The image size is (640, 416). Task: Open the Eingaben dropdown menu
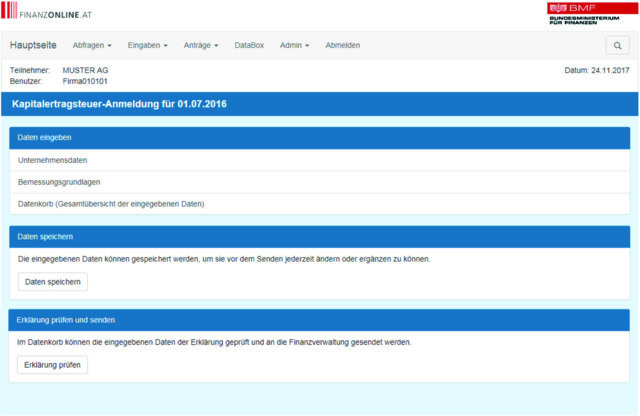tap(147, 45)
